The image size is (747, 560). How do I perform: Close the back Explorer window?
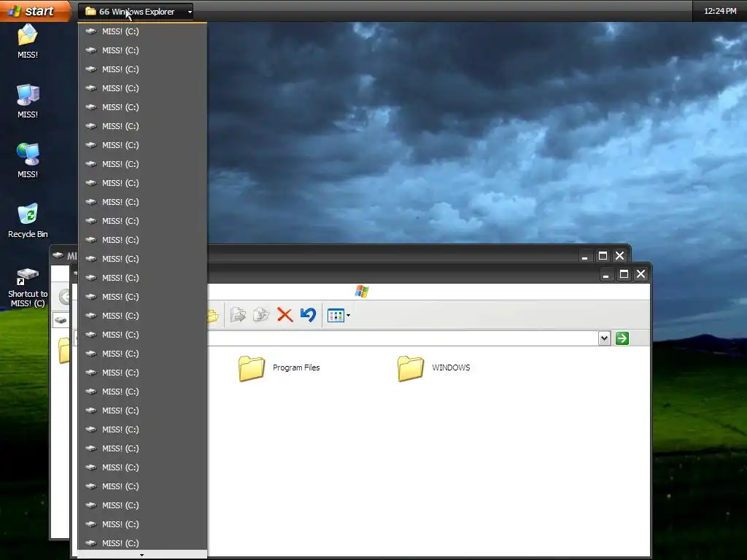tap(619, 256)
